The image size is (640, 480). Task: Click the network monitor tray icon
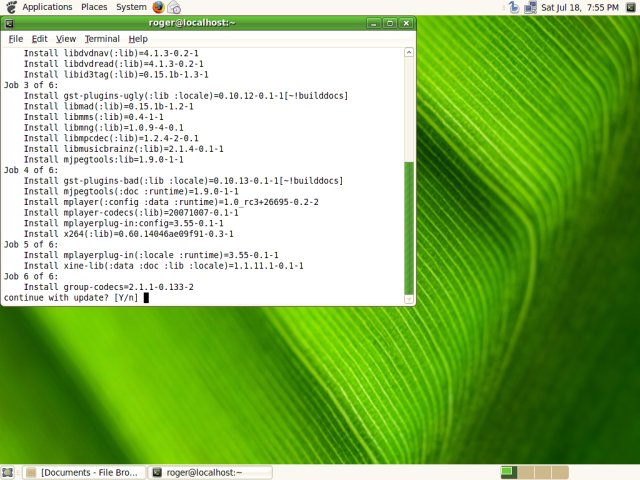[x=530, y=7]
